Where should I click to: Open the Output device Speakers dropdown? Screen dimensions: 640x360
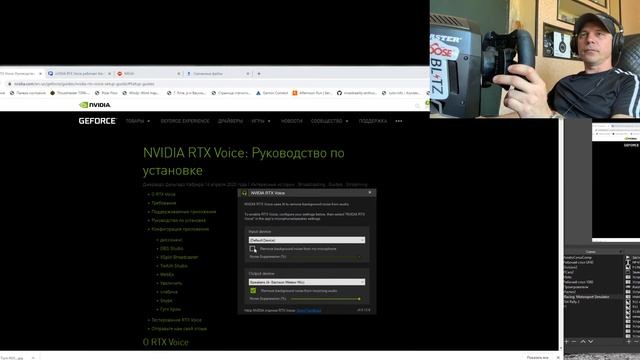[307, 282]
